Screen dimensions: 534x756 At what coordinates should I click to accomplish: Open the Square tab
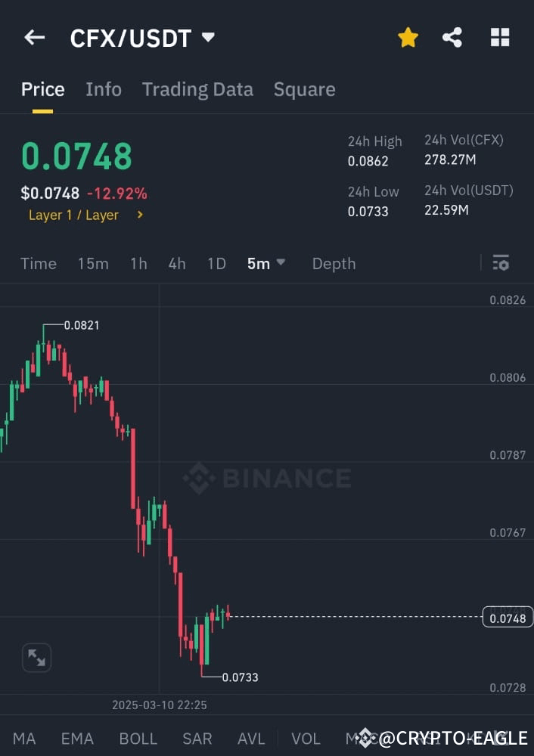point(304,89)
